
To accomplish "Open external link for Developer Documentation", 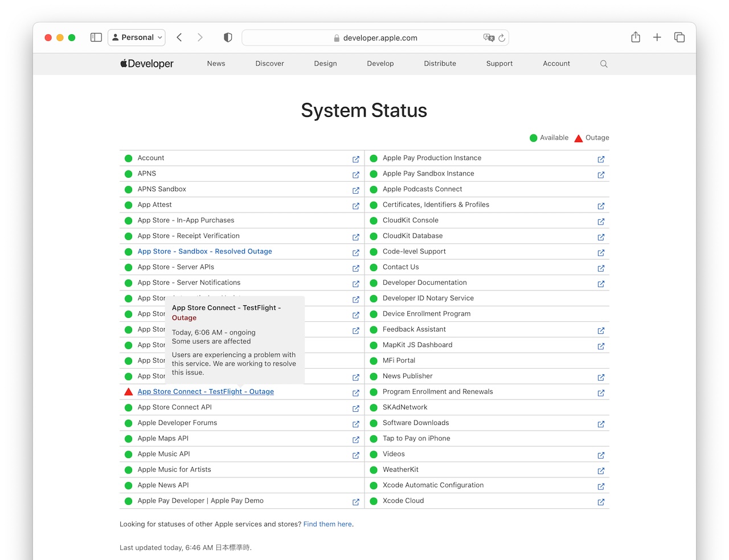I will 601,284.
